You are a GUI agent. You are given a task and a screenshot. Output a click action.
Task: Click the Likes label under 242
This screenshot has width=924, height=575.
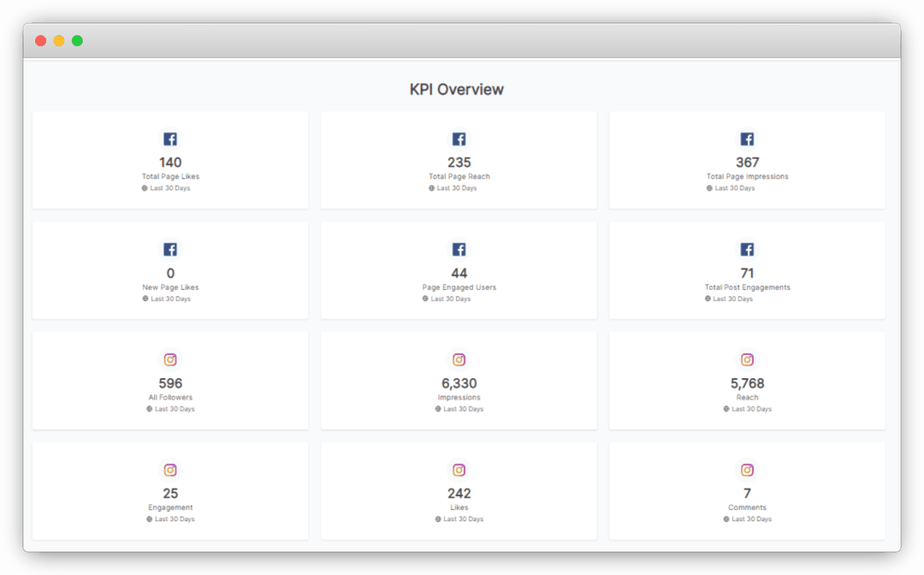coord(459,507)
